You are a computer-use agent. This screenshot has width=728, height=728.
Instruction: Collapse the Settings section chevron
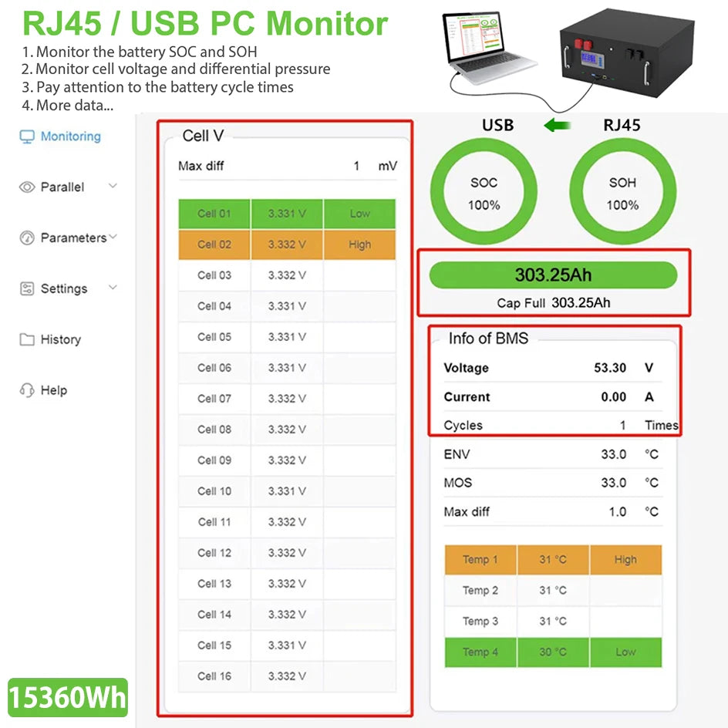tap(113, 288)
